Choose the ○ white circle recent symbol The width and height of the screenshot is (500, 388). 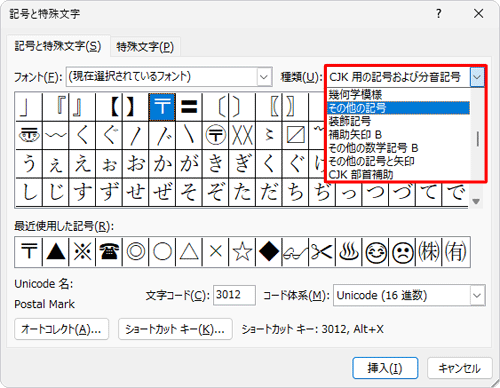[162, 252]
